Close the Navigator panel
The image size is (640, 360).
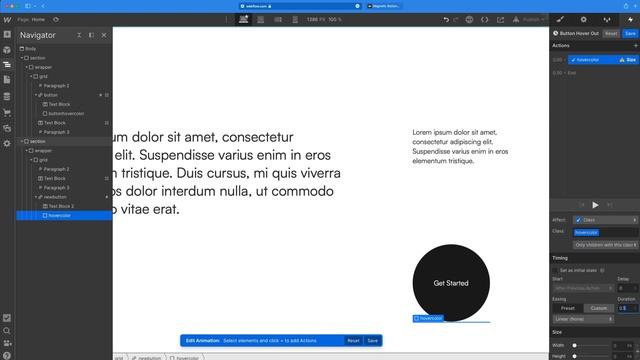point(104,35)
